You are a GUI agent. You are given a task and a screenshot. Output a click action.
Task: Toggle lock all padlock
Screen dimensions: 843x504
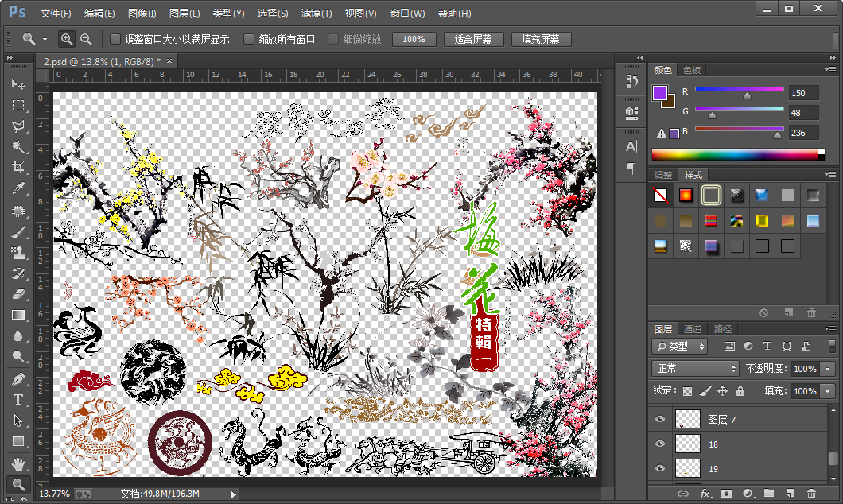740,391
